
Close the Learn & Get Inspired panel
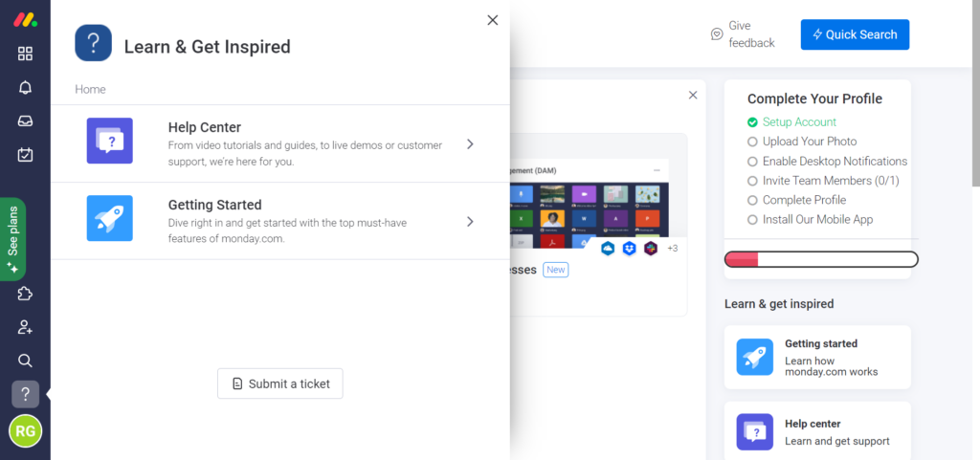point(493,20)
